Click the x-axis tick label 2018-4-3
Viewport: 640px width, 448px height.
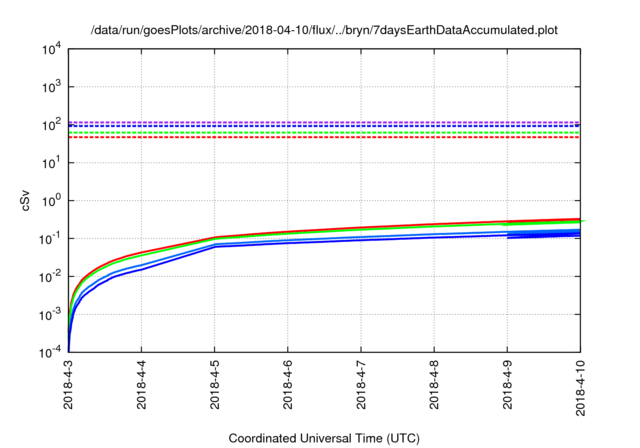coord(68,385)
